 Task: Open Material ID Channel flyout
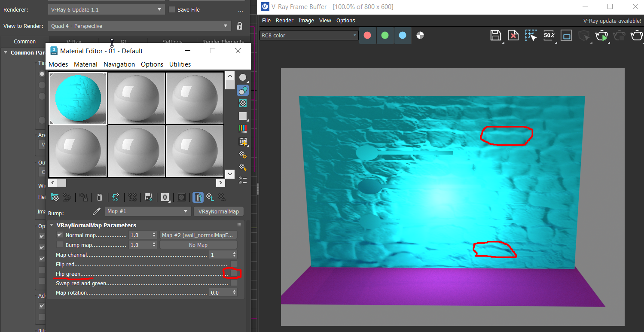tap(165, 197)
